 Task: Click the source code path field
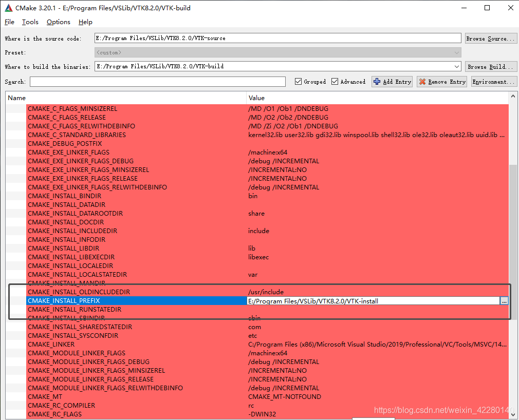277,38
